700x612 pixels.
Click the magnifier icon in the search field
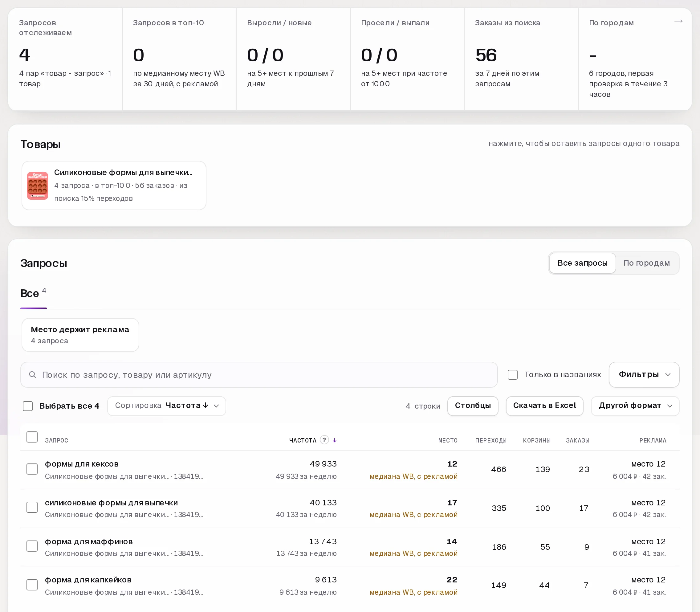point(32,375)
